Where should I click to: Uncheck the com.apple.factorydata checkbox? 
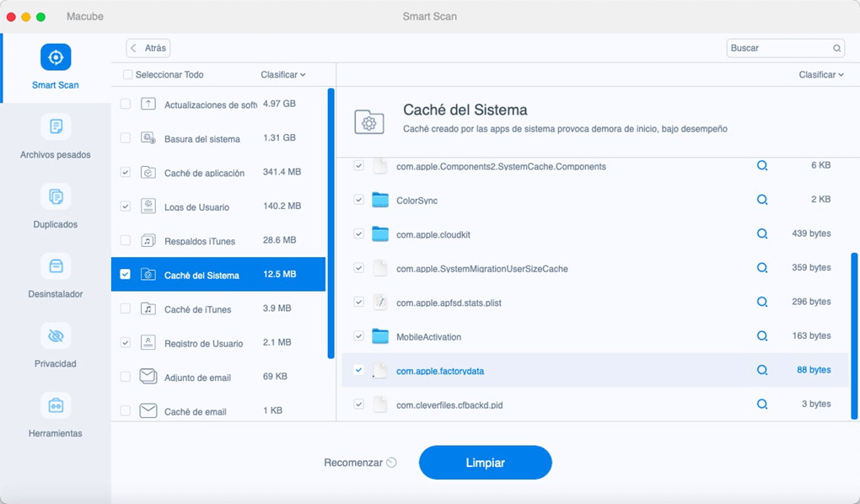coord(358,370)
